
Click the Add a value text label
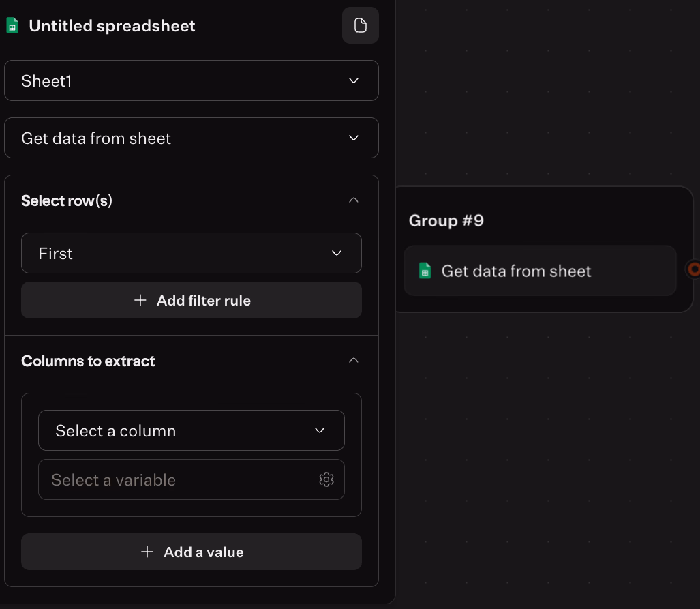203,552
